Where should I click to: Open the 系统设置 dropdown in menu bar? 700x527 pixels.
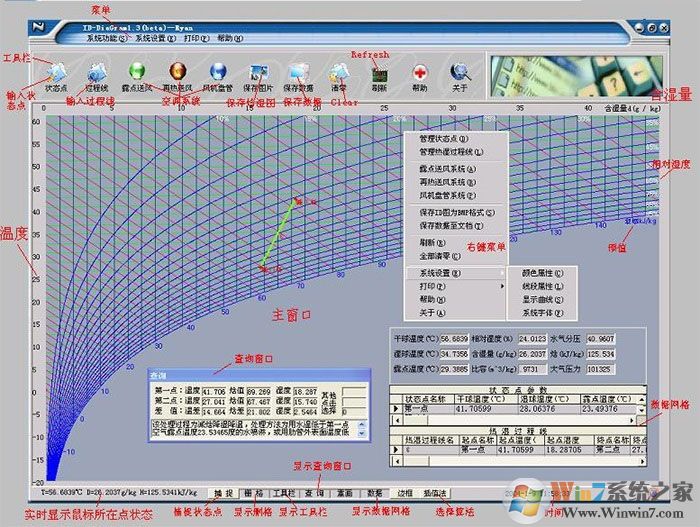click(x=155, y=37)
